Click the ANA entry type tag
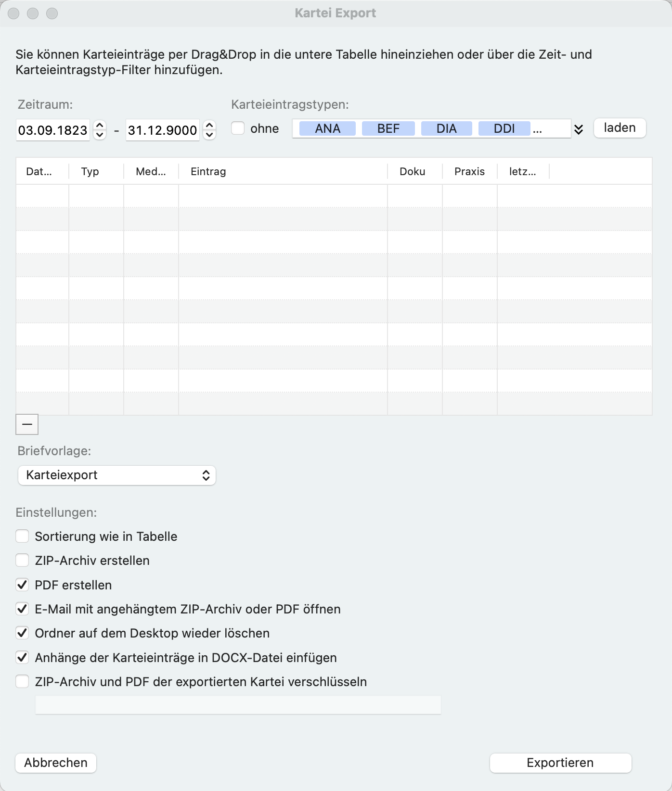The height and width of the screenshot is (791, 672). tap(327, 128)
